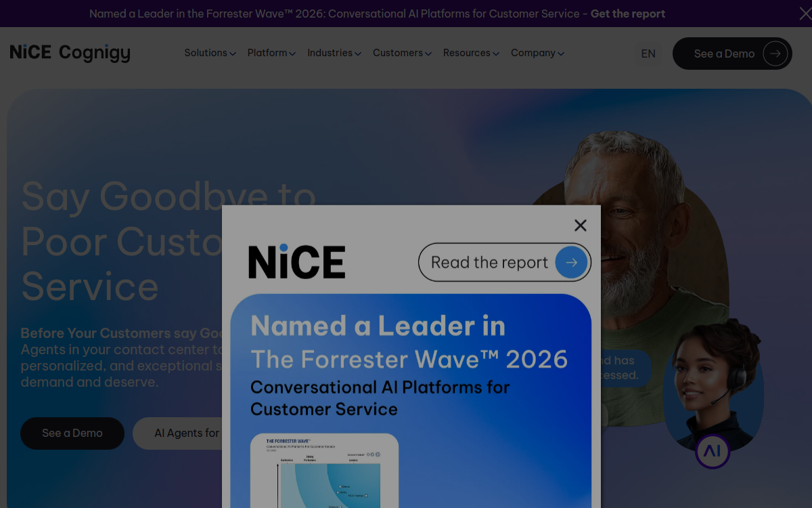Screen dimensions: 812x508
Task: Open the NiCE Cognigy homepage logo
Action: coord(70,53)
